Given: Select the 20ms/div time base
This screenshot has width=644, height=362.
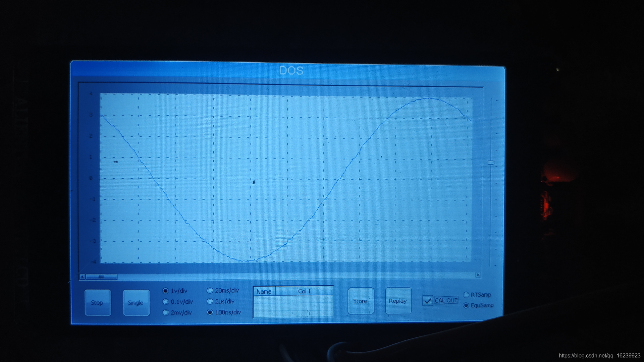Looking at the screenshot, I should 210,290.
